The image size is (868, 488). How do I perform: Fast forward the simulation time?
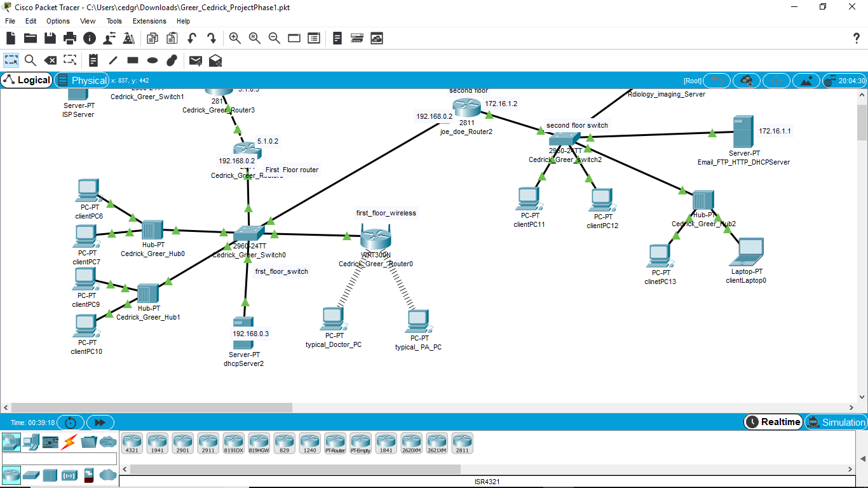click(x=100, y=423)
